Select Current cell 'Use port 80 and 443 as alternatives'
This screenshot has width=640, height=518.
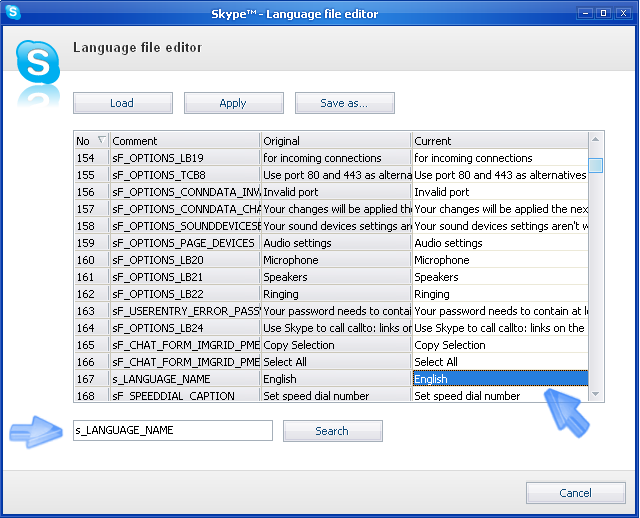500,175
